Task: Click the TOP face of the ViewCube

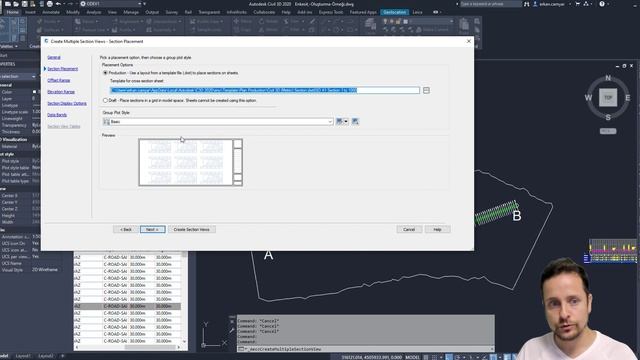Action: pyautogui.click(x=608, y=98)
